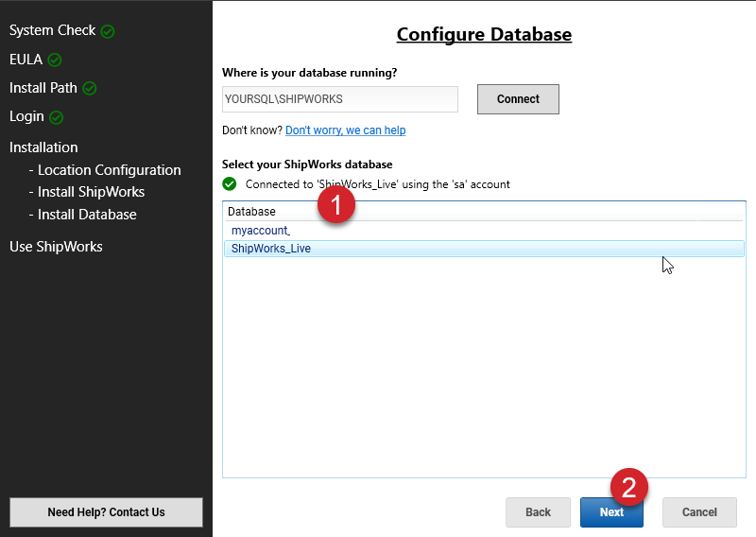Click "Select your ShipWorks database" label
This screenshot has height=537, width=756.
307,165
